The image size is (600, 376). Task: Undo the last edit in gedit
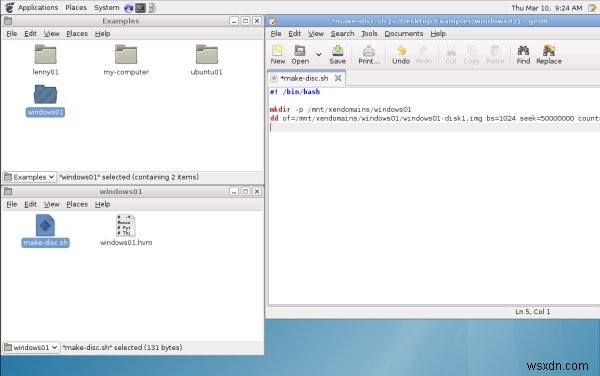coord(401,55)
